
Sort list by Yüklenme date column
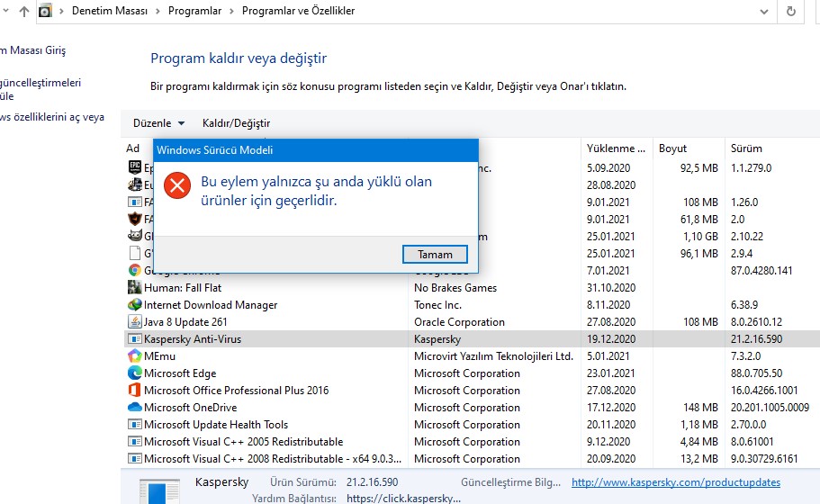616,148
